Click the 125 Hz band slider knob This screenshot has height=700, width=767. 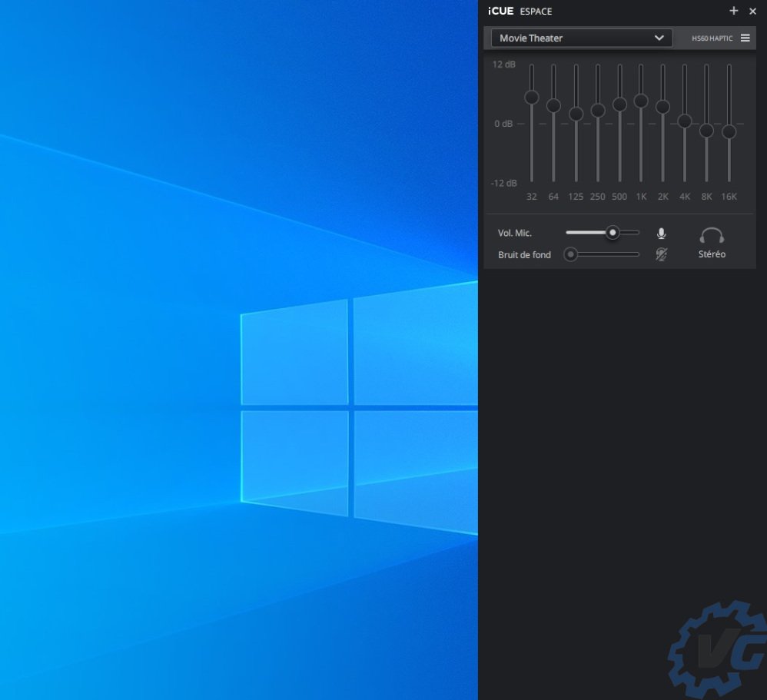point(576,114)
